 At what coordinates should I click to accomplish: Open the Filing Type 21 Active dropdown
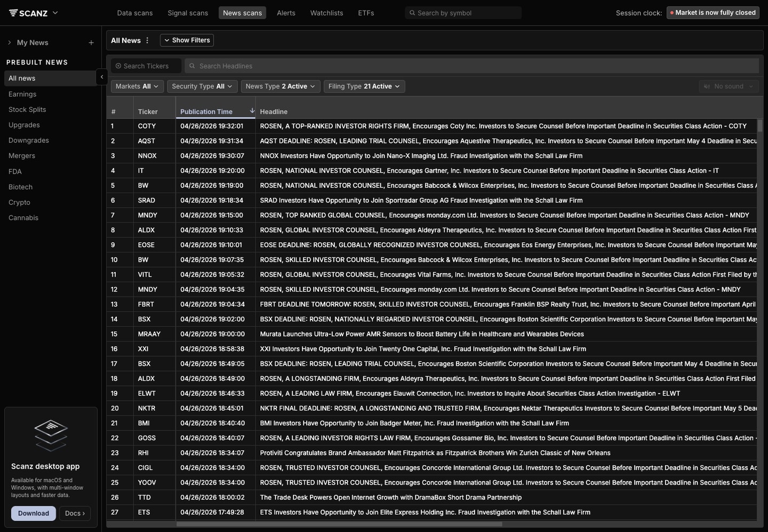click(x=364, y=86)
